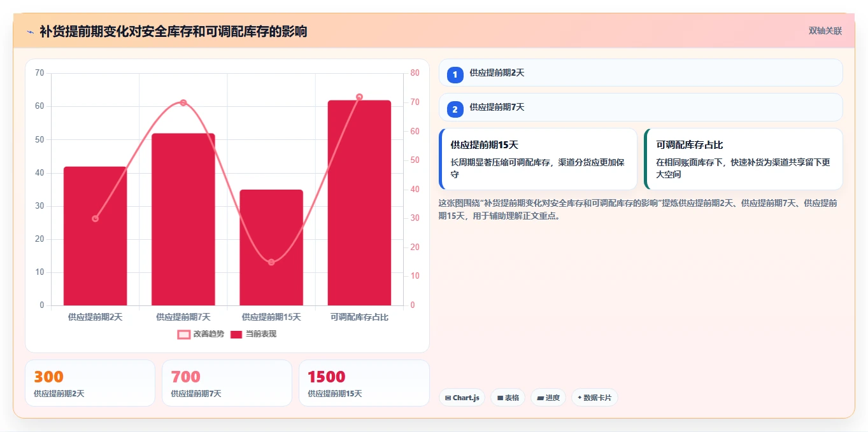Click the card text 在相同账面库存下

click(x=743, y=168)
